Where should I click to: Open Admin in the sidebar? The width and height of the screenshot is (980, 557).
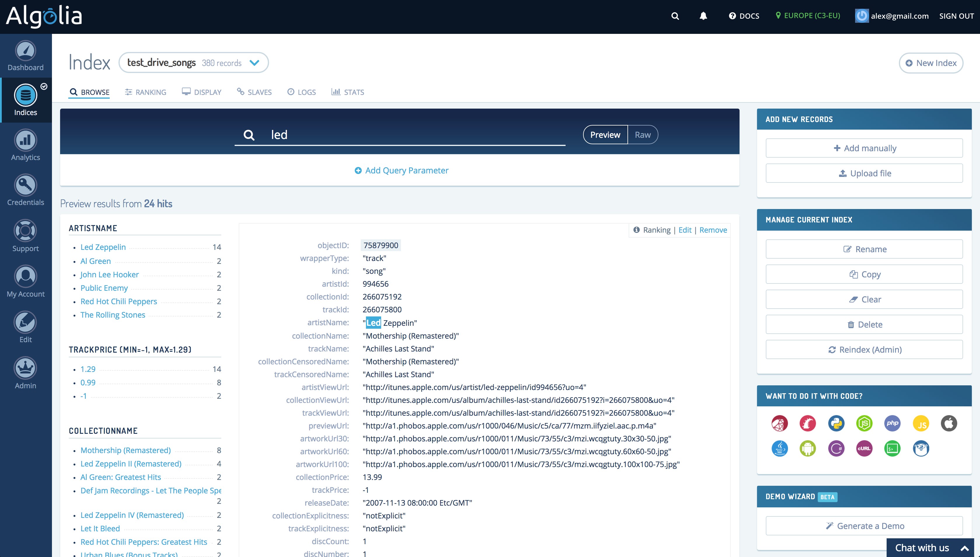coord(26,373)
